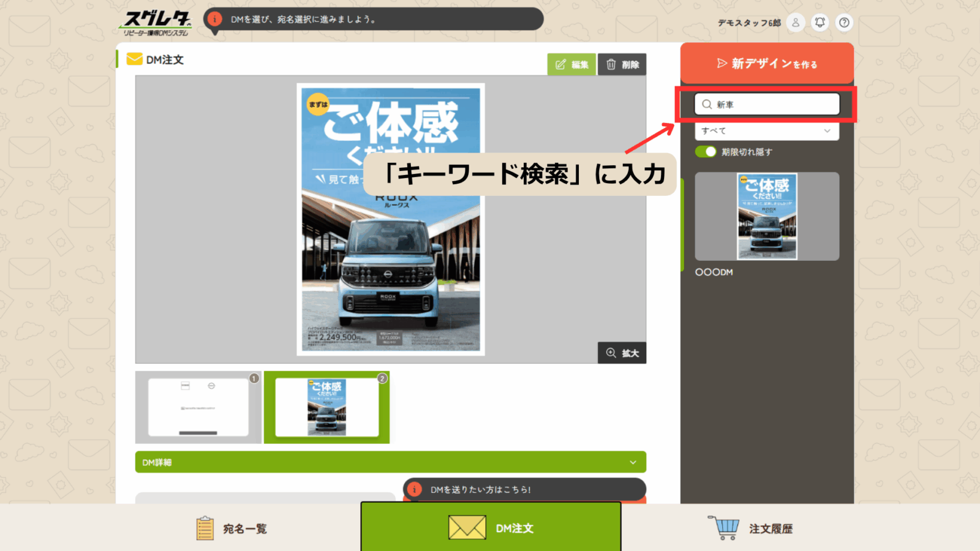Select page 2 thumbnail with car image
This screenshot has width=980, height=551.
coord(326,407)
